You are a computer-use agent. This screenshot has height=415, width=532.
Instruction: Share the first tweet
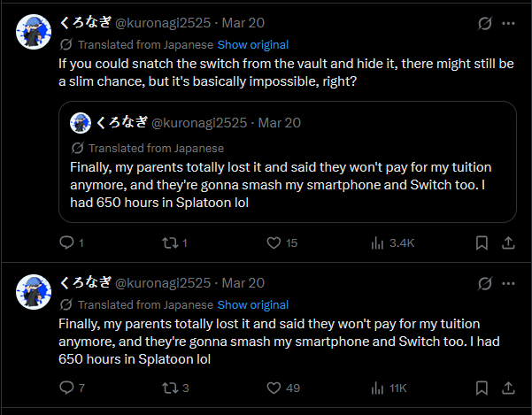(509, 242)
